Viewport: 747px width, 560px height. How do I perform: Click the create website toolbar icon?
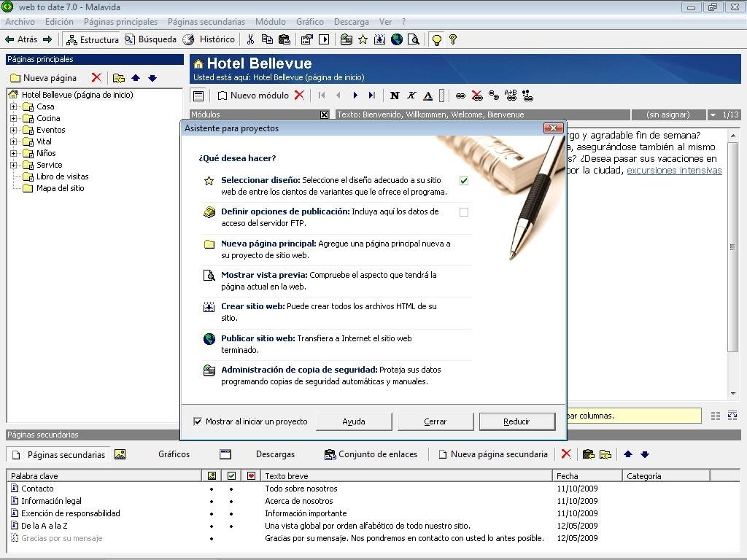pyautogui.click(x=379, y=39)
